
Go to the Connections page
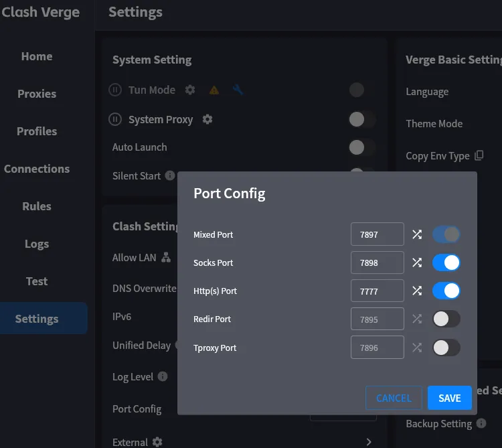click(37, 169)
